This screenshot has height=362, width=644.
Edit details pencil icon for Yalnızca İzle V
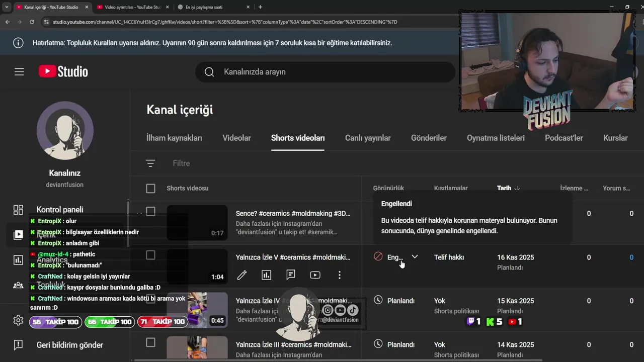242,275
